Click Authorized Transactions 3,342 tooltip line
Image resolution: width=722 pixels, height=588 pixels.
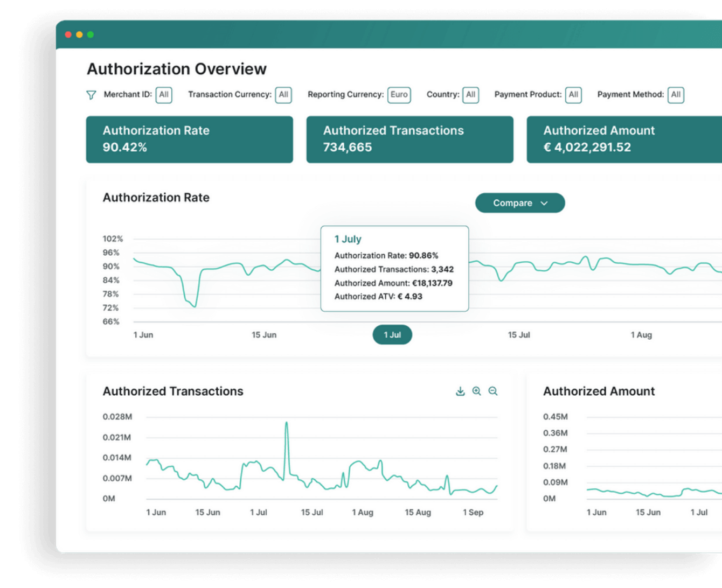pyautogui.click(x=394, y=269)
